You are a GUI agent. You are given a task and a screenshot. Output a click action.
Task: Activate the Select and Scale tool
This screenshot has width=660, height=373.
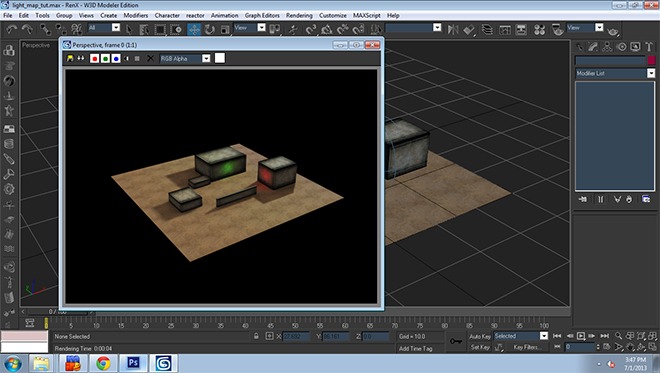click(225, 29)
